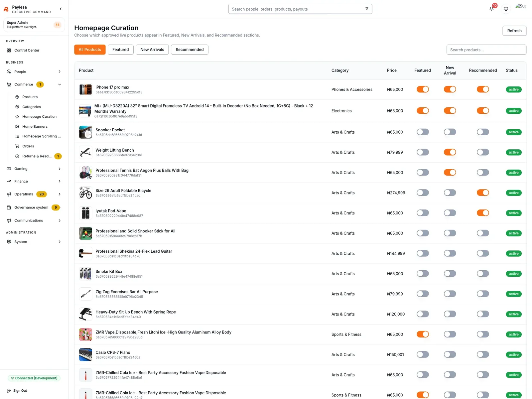This screenshot has height=399, width=532.
Task: Collapse sidebar with the left chevron
Action: [61, 9]
